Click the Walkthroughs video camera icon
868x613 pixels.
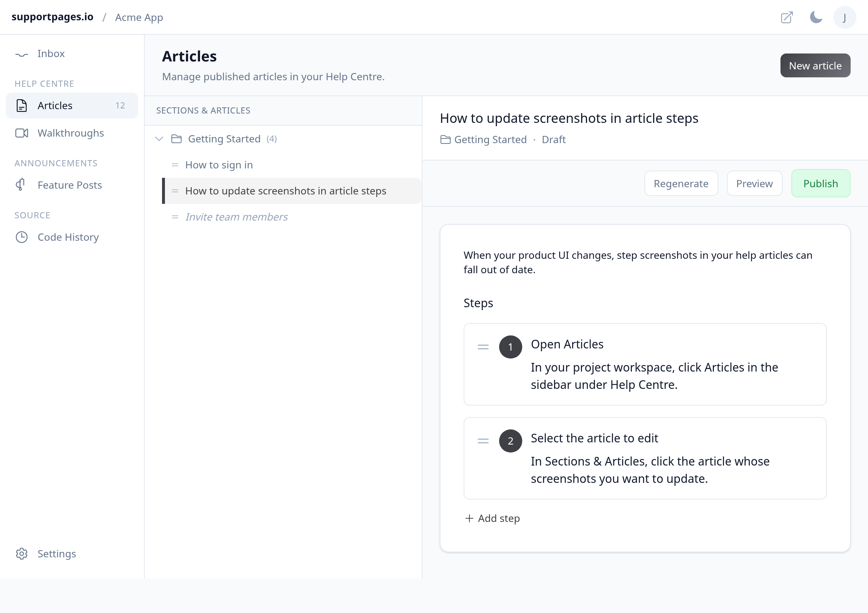pos(22,133)
